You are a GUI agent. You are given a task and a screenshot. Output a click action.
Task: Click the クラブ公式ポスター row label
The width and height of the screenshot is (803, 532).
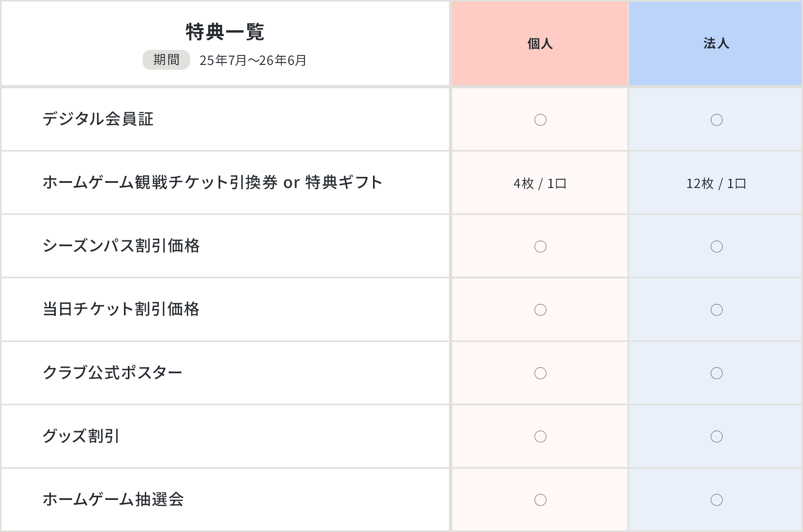[x=112, y=372]
